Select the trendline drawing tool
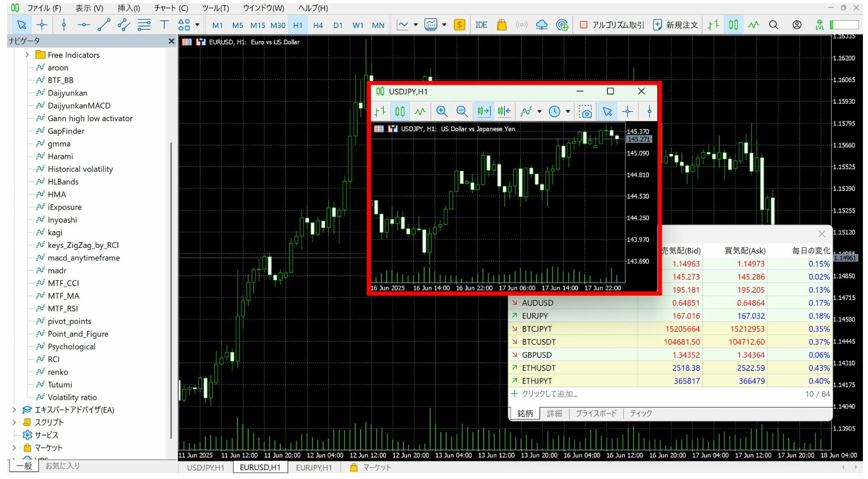This screenshot has height=479, width=868. coord(104,25)
